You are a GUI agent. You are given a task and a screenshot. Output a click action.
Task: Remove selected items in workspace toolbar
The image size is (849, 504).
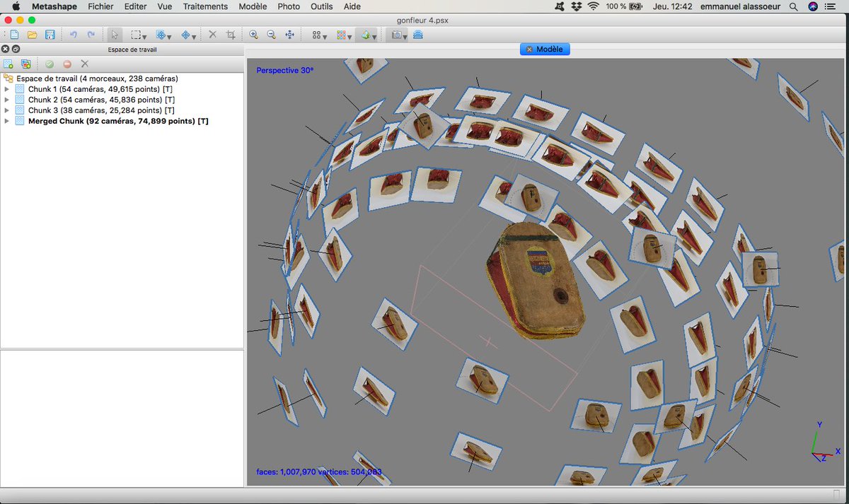(85, 64)
